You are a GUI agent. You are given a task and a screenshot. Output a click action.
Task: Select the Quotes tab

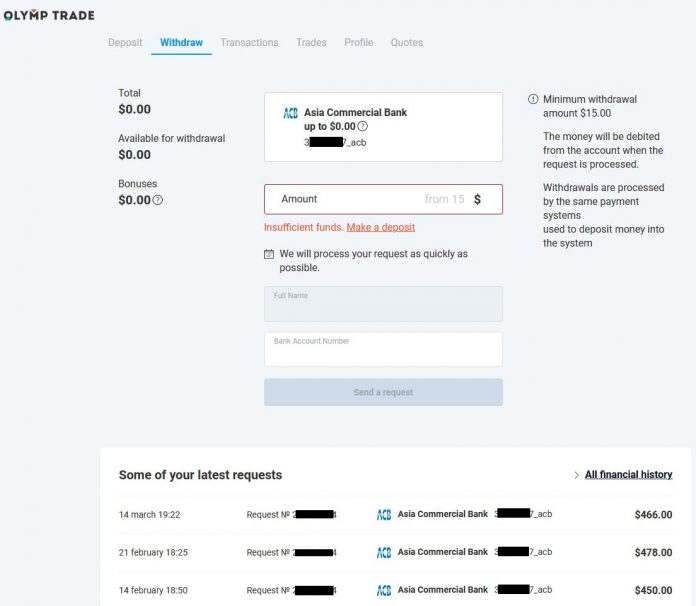406,43
